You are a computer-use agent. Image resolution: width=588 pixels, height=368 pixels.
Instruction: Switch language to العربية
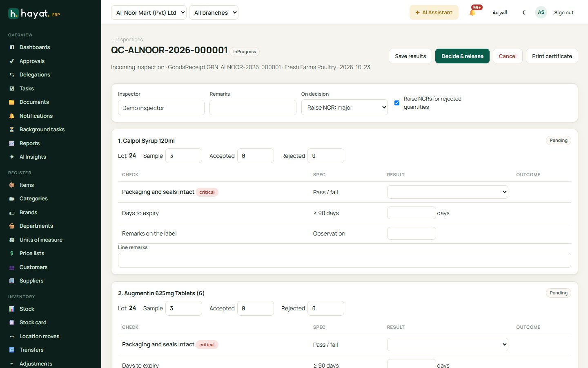tap(499, 13)
